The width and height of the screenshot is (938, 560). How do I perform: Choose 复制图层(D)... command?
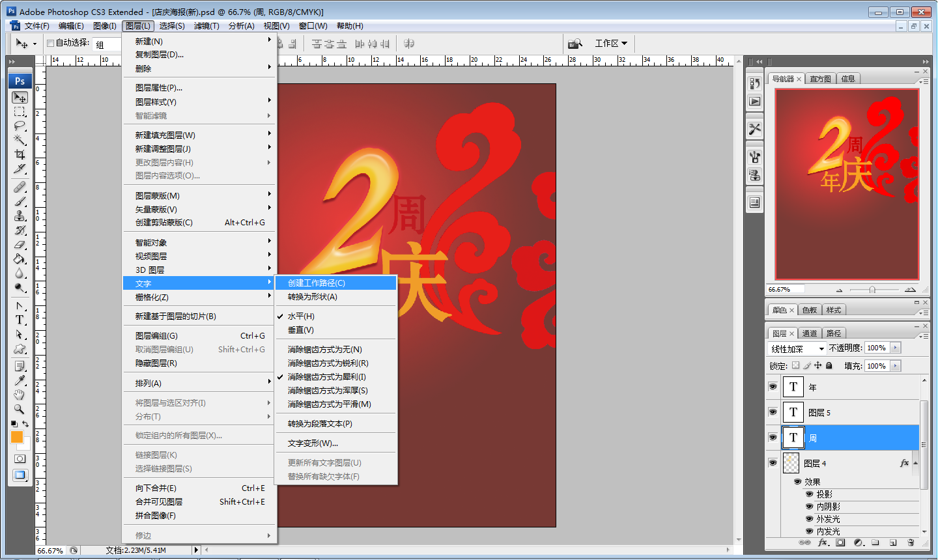[199, 55]
